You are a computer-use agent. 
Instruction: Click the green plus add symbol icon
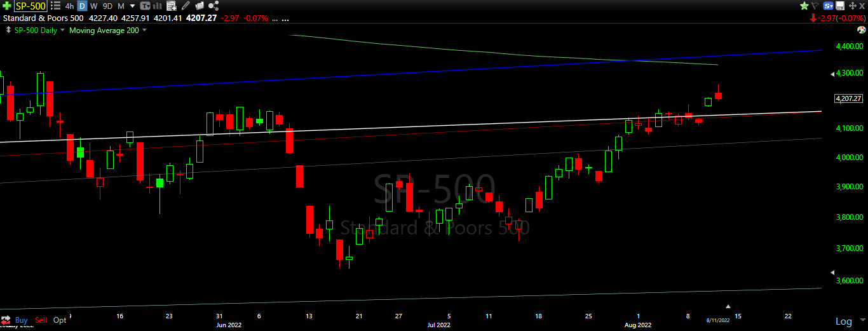click(x=7, y=6)
